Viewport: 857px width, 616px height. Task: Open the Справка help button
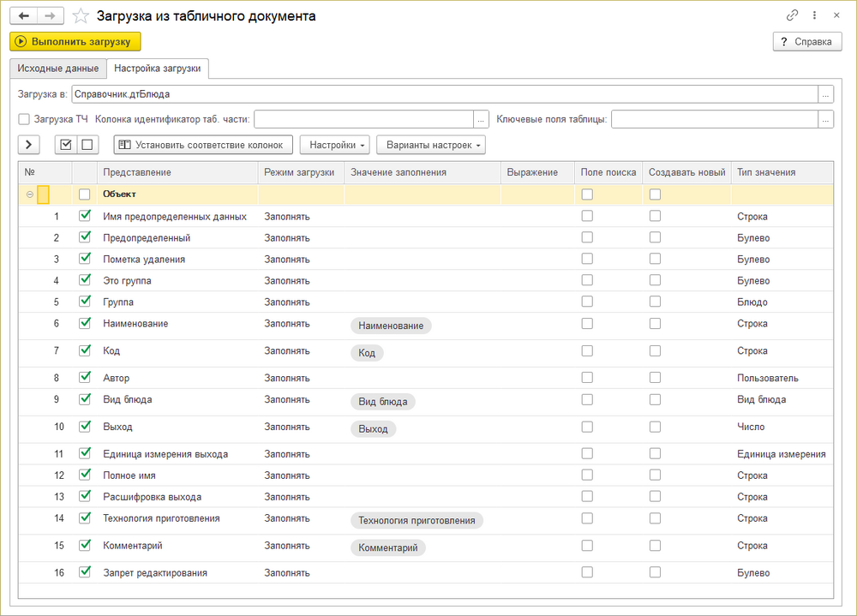pos(807,41)
